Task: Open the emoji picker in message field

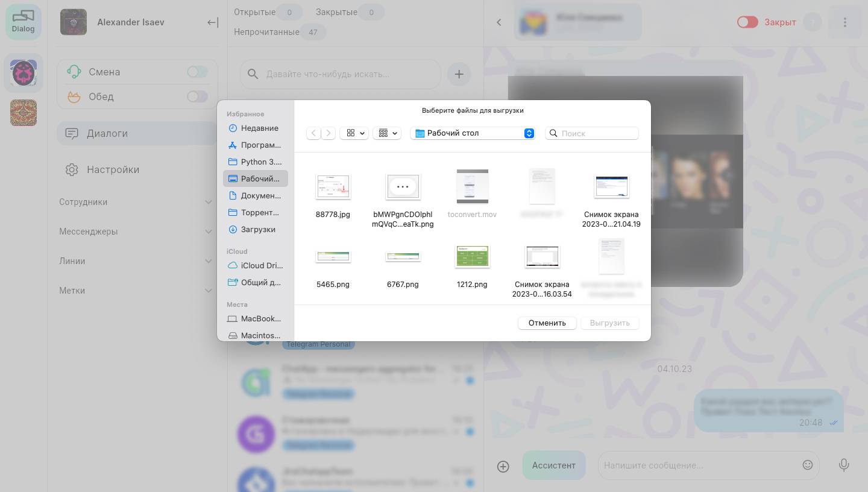Action: click(807, 465)
